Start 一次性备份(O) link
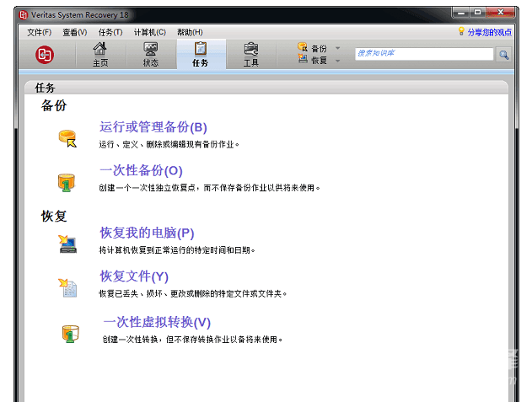This screenshot has height=402, width=532. point(141,170)
